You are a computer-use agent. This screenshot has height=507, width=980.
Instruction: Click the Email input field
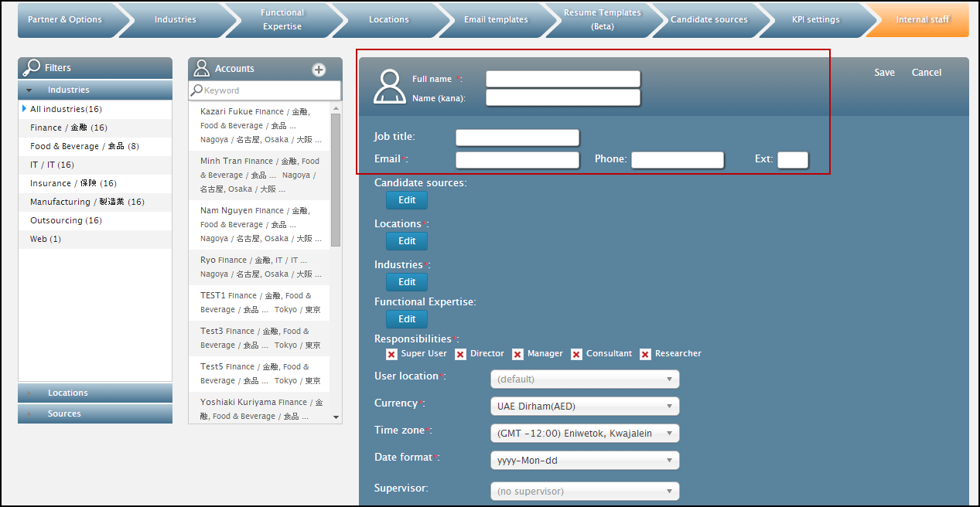(x=517, y=160)
